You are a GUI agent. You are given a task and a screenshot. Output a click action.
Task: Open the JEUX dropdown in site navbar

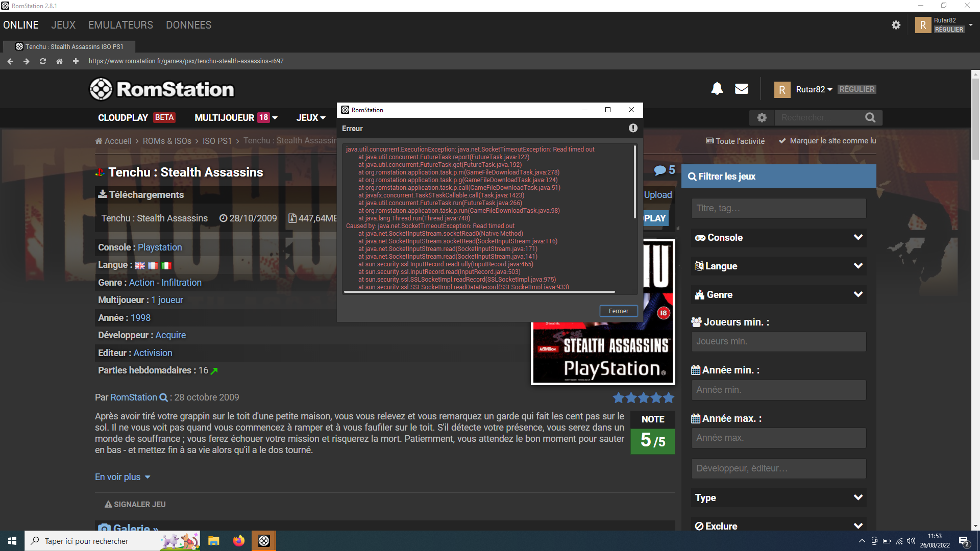(311, 118)
